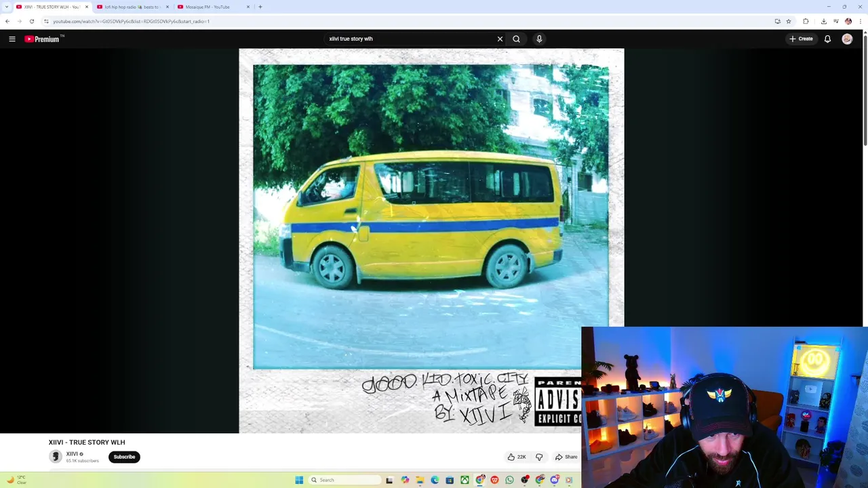Open the YouTube hamburger guide menu
The image size is (868, 488).
(12, 39)
